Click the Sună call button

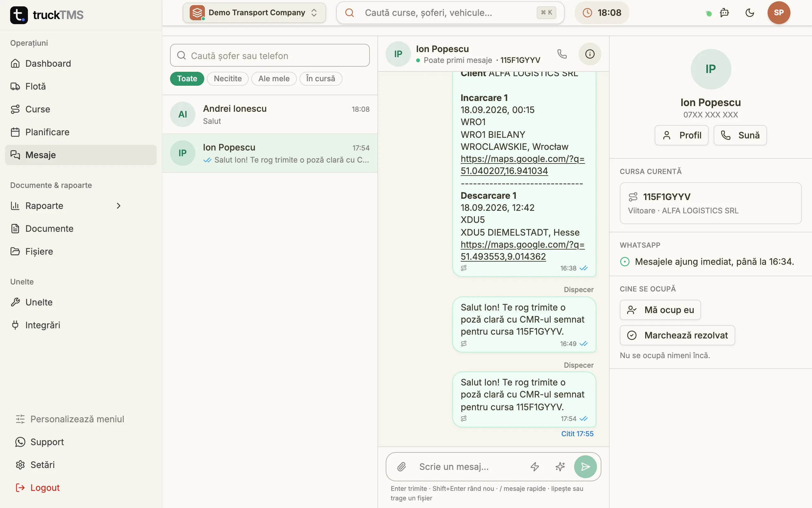(x=740, y=135)
